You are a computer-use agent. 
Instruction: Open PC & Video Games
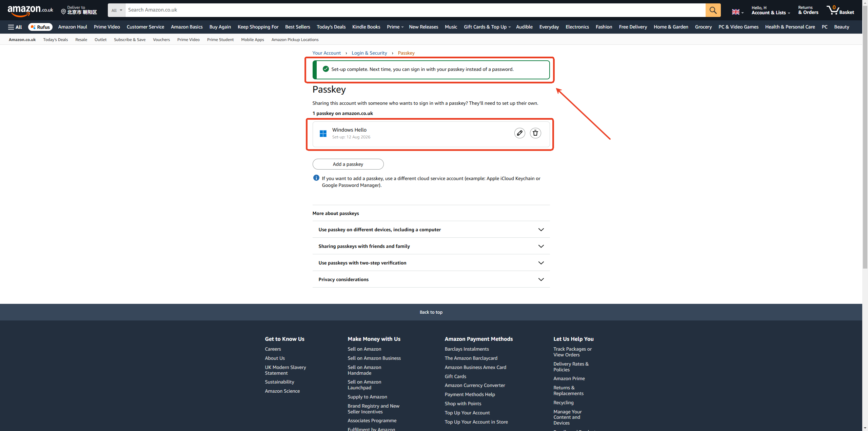pyautogui.click(x=738, y=27)
